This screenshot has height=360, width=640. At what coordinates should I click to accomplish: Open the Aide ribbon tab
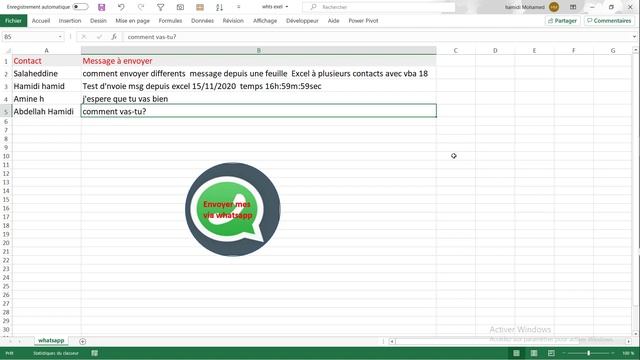point(333,20)
